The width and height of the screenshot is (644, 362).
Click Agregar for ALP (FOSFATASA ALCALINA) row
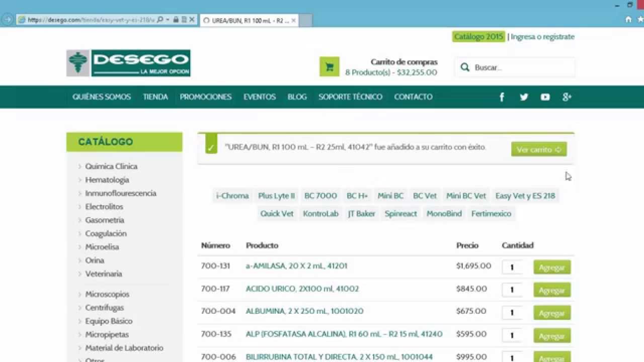pyautogui.click(x=552, y=335)
